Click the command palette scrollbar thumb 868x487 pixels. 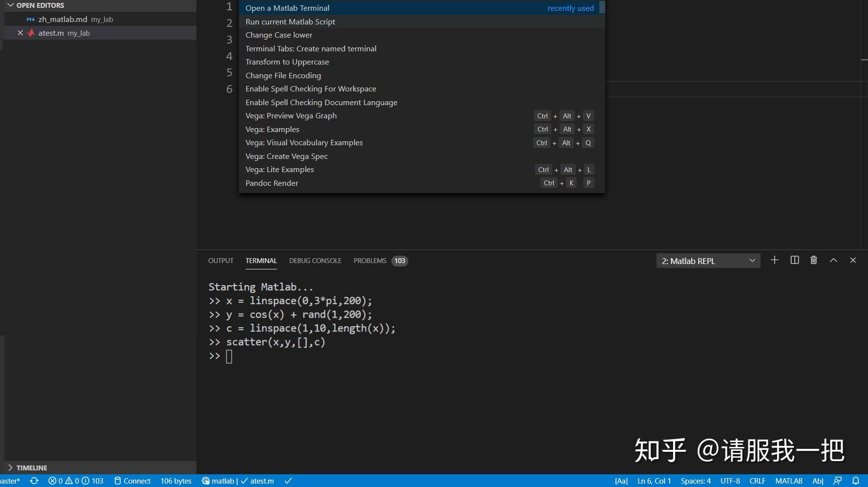point(602,7)
